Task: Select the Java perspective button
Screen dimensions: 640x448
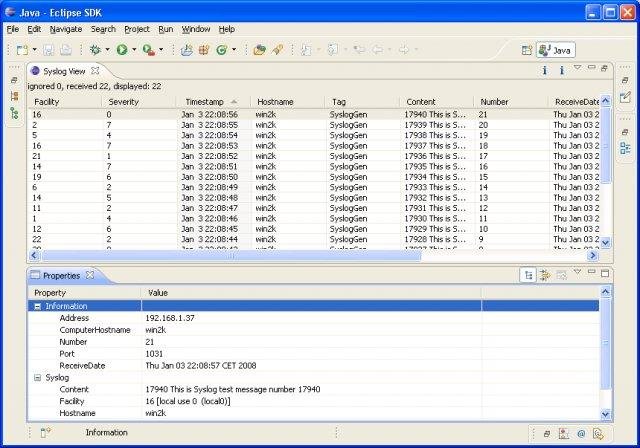Action: pyautogui.click(x=556, y=50)
